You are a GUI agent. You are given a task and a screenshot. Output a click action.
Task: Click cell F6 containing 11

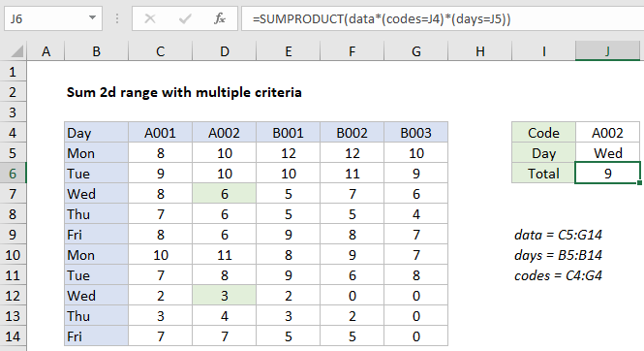[x=352, y=174]
